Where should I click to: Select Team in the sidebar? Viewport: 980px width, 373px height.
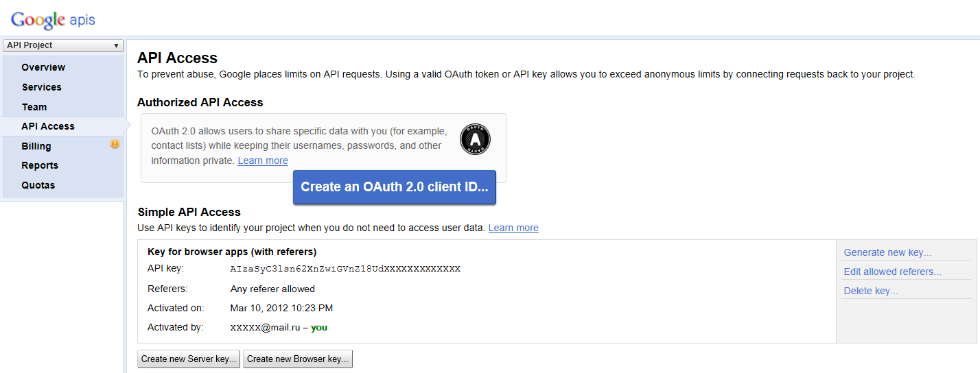(x=34, y=107)
